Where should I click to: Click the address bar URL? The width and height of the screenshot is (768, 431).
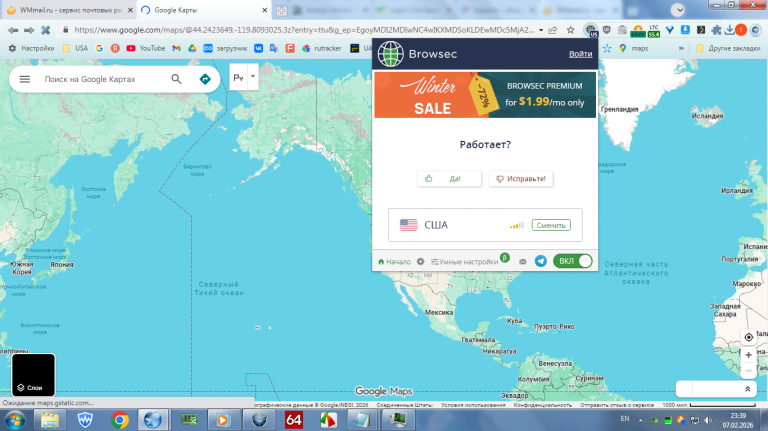click(x=304, y=30)
